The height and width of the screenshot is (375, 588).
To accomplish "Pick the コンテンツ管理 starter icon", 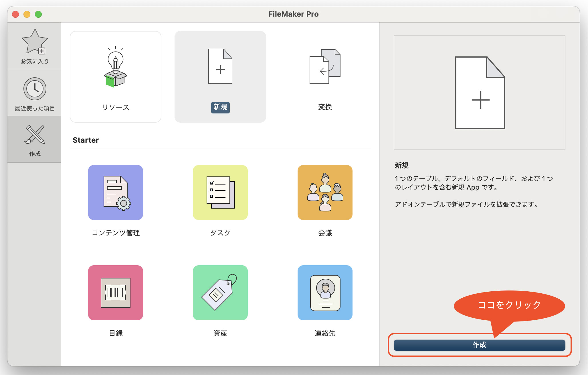I will click(116, 193).
